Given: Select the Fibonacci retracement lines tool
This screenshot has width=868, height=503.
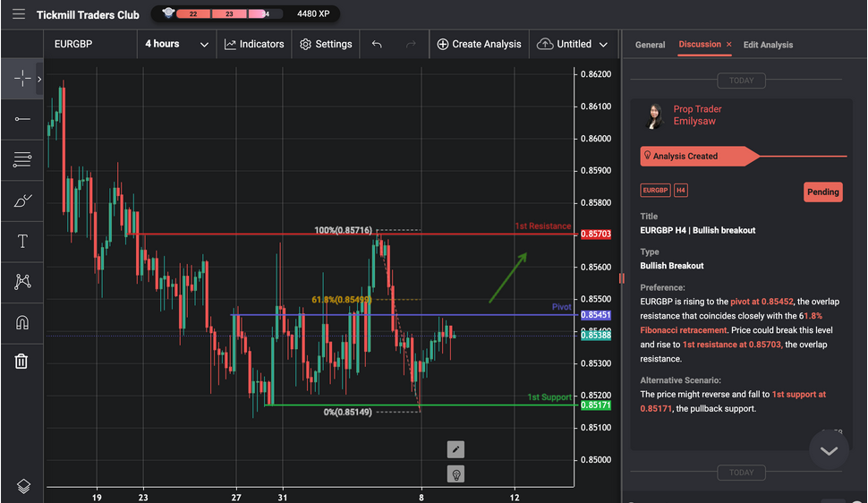Looking at the screenshot, I should tap(22, 159).
